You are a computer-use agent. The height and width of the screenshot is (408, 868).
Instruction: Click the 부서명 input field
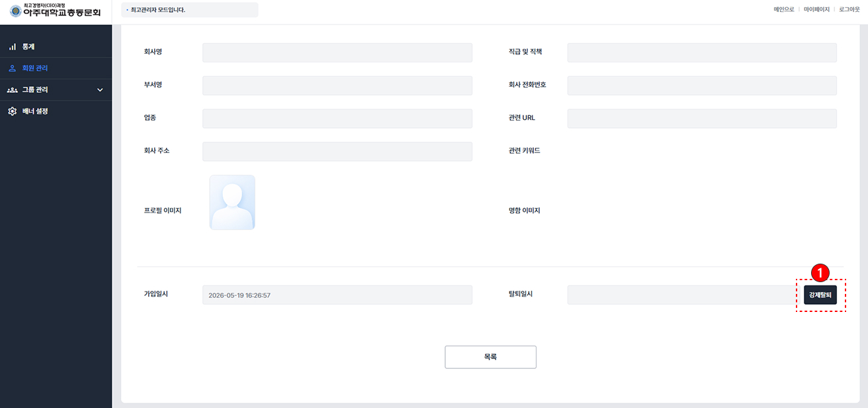(x=337, y=85)
